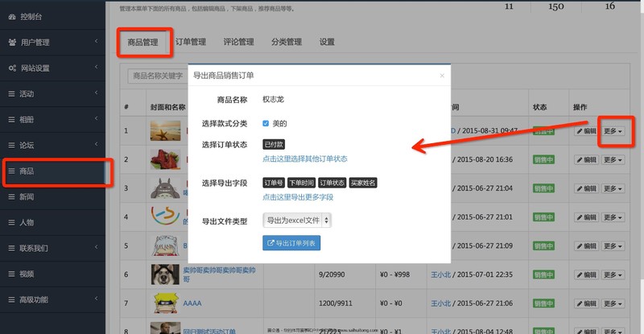Close the 导出商品销售订单 dialog
This screenshot has height=334, width=644.
[442, 76]
